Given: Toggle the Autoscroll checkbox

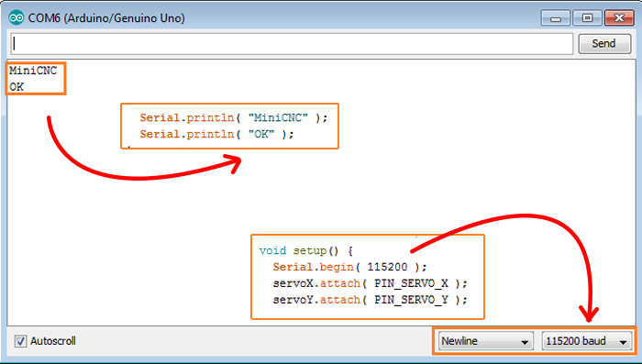Looking at the screenshot, I should [20, 341].
